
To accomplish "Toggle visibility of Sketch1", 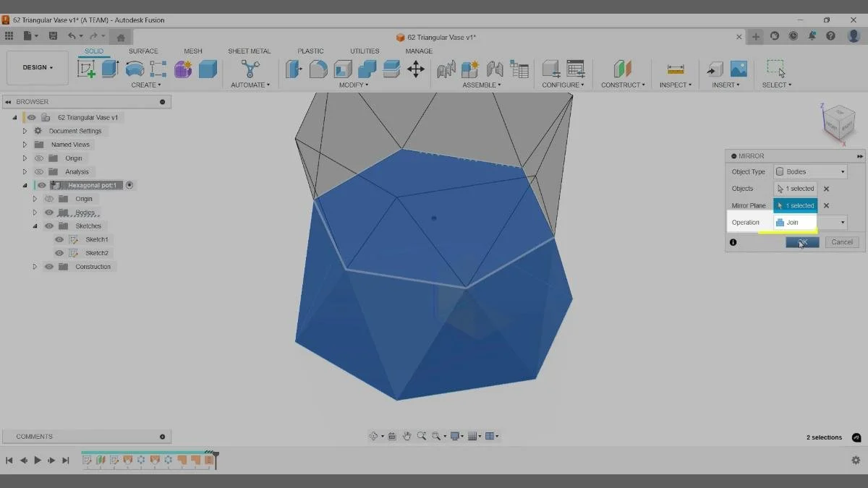I will (x=59, y=239).
